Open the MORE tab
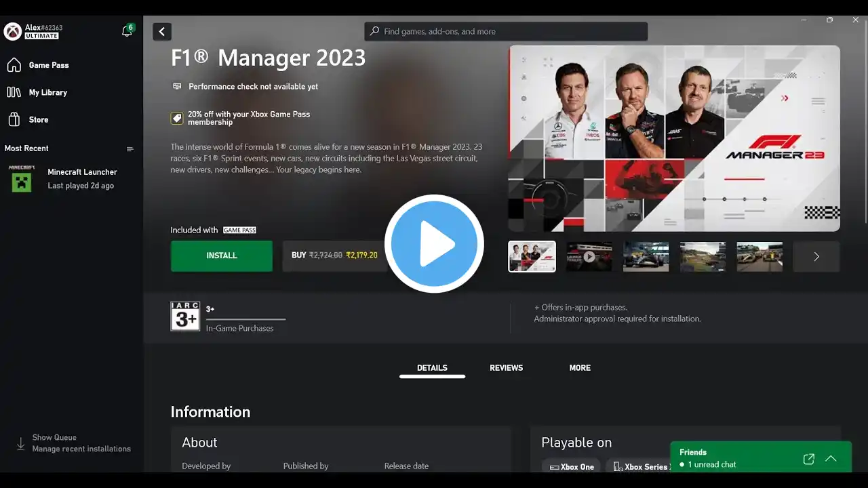Image resolution: width=868 pixels, height=488 pixels. [580, 368]
